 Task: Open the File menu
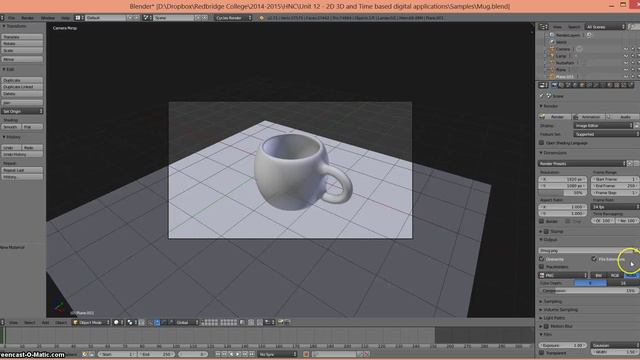click(11, 18)
